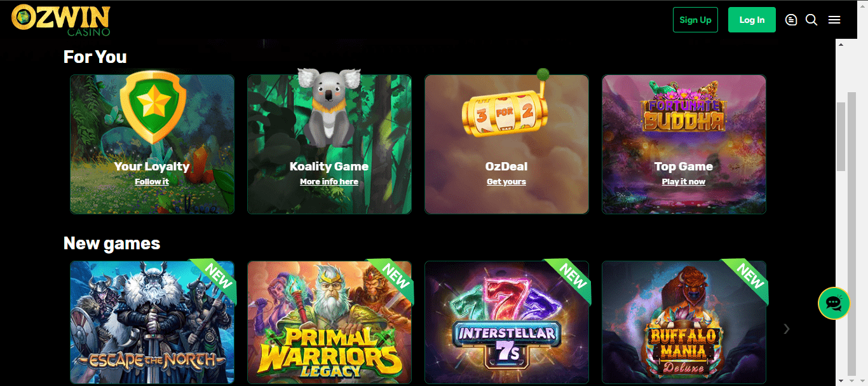Click the Sign Up button
The image size is (868, 386).
coord(695,20)
